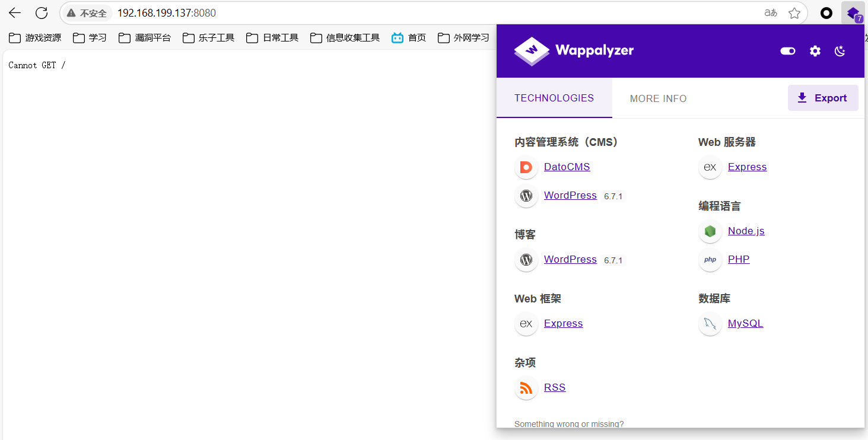
Task: Click the black circle extension icon
Action: (x=826, y=13)
